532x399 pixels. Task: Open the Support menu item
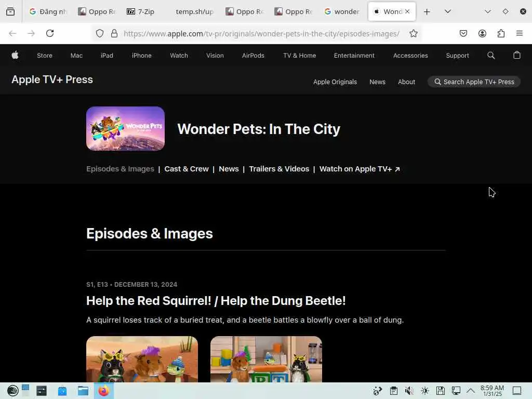pos(457,55)
